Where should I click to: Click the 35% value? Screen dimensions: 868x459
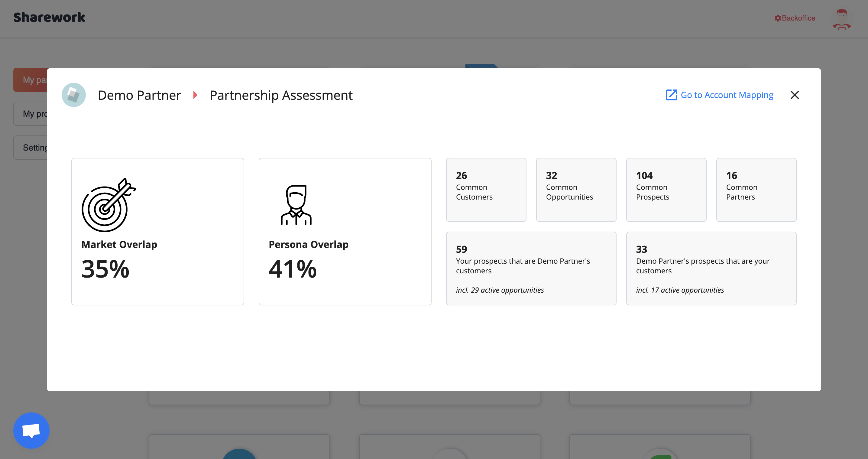[105, 269]
